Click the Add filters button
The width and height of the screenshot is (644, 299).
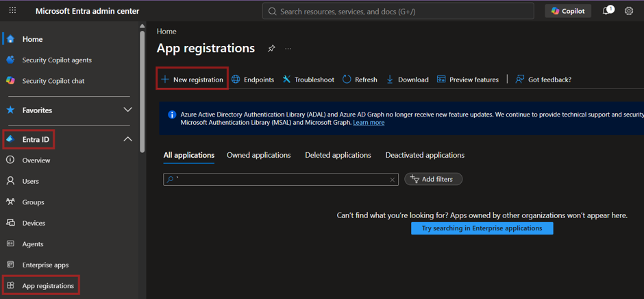pyautogui.click(x=433, y=179)
